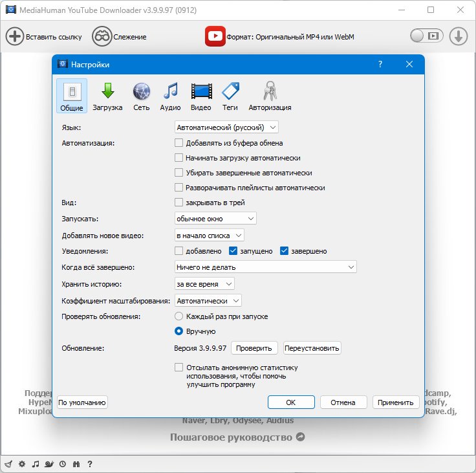
Task: Open settings via gear icon in status bar
Action: click(22, 464)
